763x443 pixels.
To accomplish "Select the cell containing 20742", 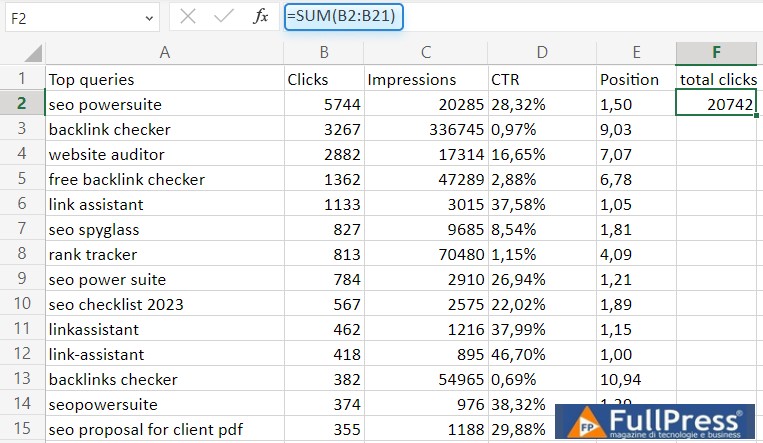I will 717,104.
